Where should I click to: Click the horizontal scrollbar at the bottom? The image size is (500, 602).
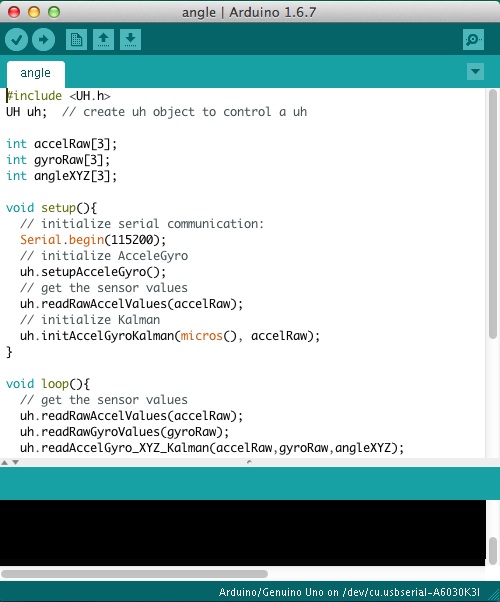tap(134, 574)
